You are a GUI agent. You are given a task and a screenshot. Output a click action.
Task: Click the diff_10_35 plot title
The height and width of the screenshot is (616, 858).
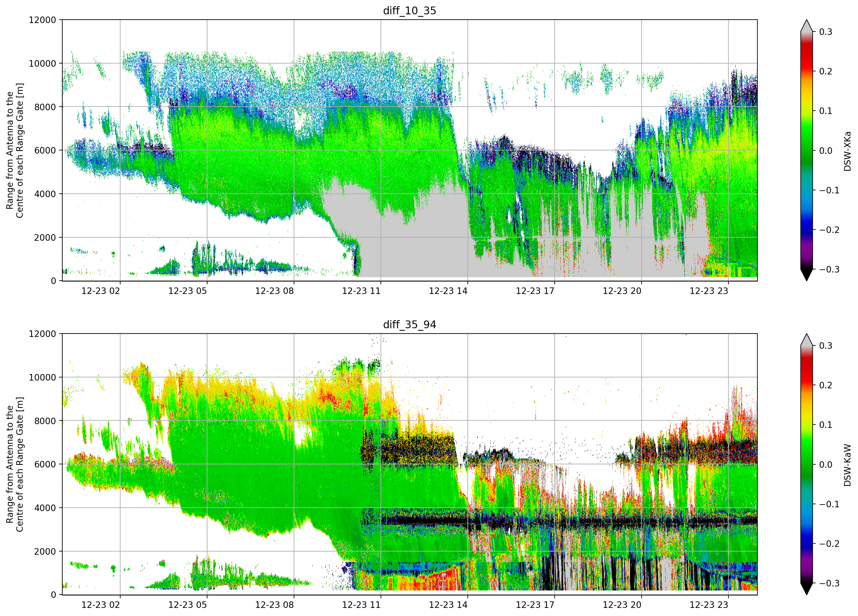point(409,11)
